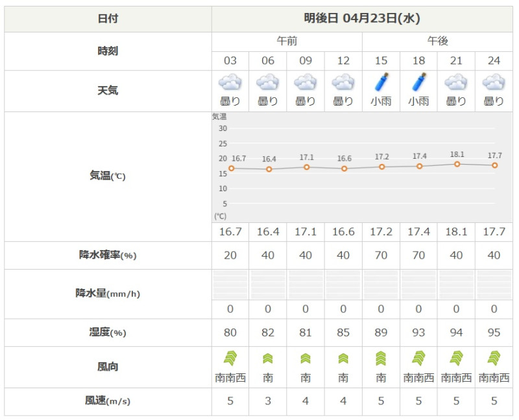Image resolution: width=519 pixels, height=420 pixels.
Task: Click the cloudy weather icon at 03 o'clock
Action: [230, 83]
